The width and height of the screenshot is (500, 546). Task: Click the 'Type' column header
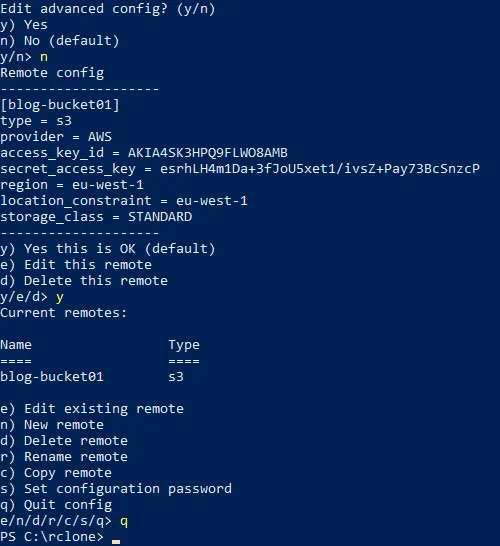click(184, 345)
